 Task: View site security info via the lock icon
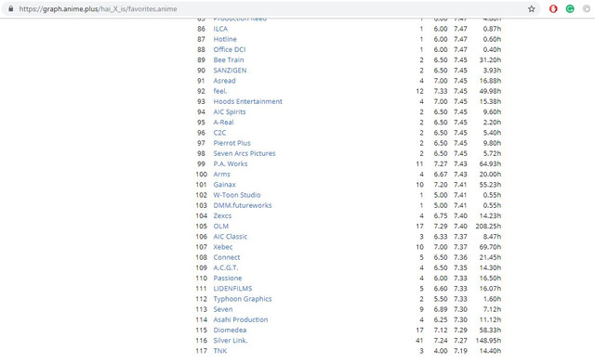point(10,8)
